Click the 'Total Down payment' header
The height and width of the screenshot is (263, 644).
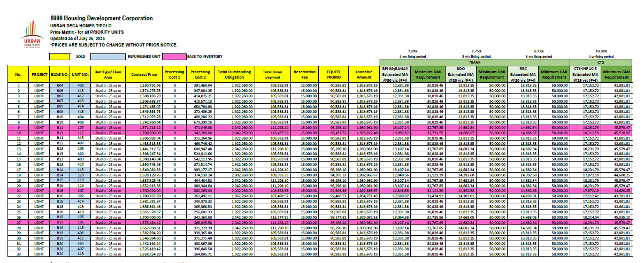pos(272,74)
